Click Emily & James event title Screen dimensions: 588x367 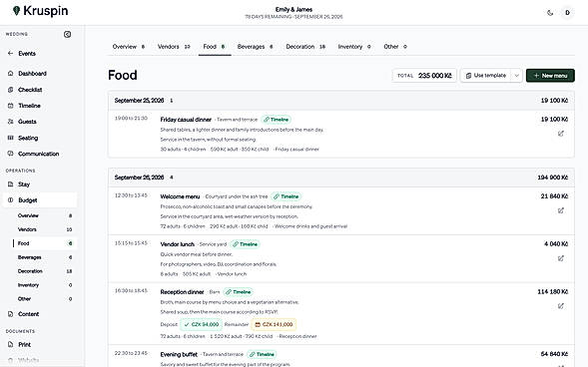(294, 9)
